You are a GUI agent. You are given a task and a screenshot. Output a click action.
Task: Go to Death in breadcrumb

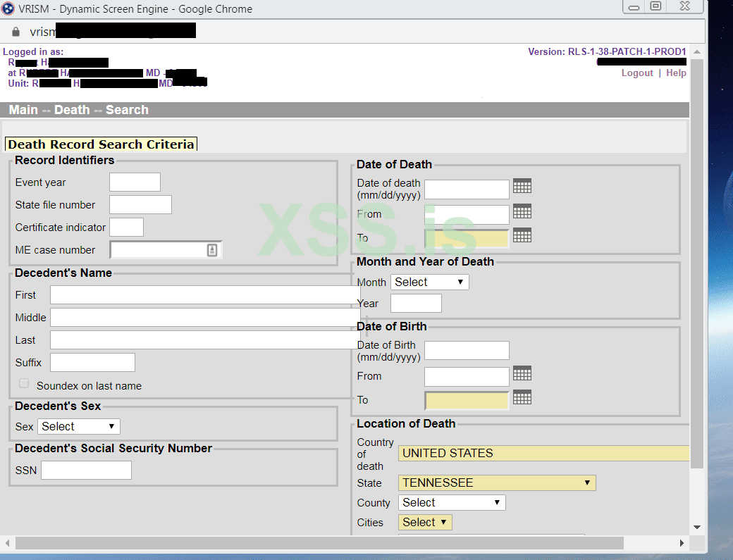click(72, 110)
